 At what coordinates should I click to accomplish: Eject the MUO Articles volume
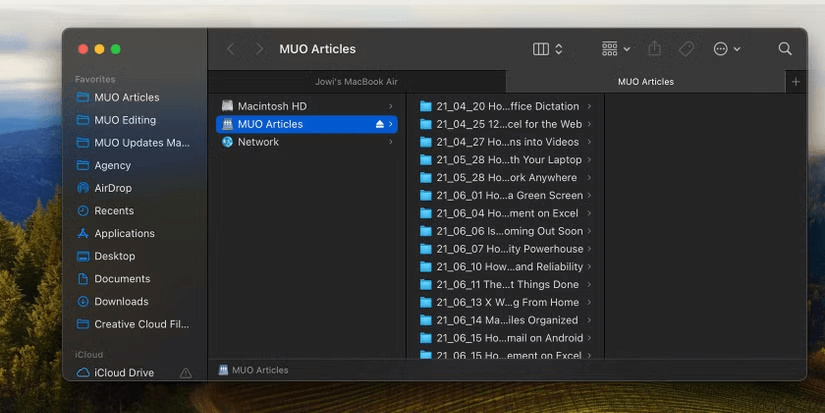point(380,124)
